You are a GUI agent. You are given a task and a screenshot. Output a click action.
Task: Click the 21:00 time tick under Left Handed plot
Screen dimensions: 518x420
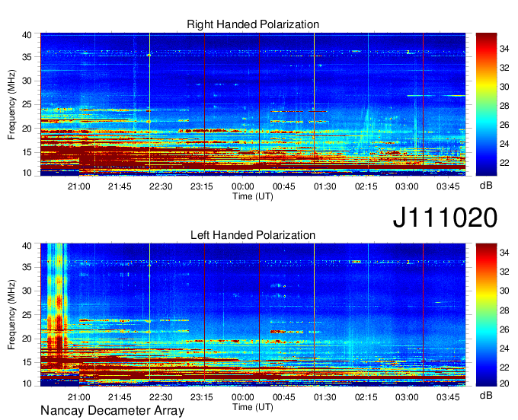tap(78, 397)
